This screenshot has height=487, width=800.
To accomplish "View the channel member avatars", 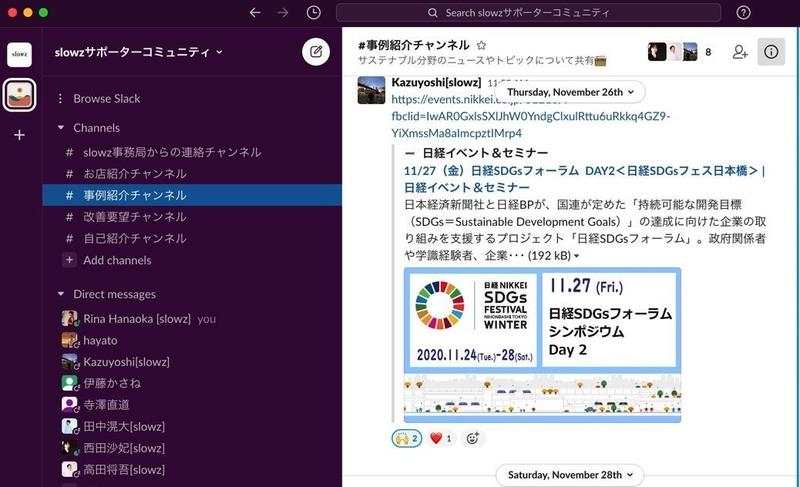I will pyautogui.click(x=672, y=52).
